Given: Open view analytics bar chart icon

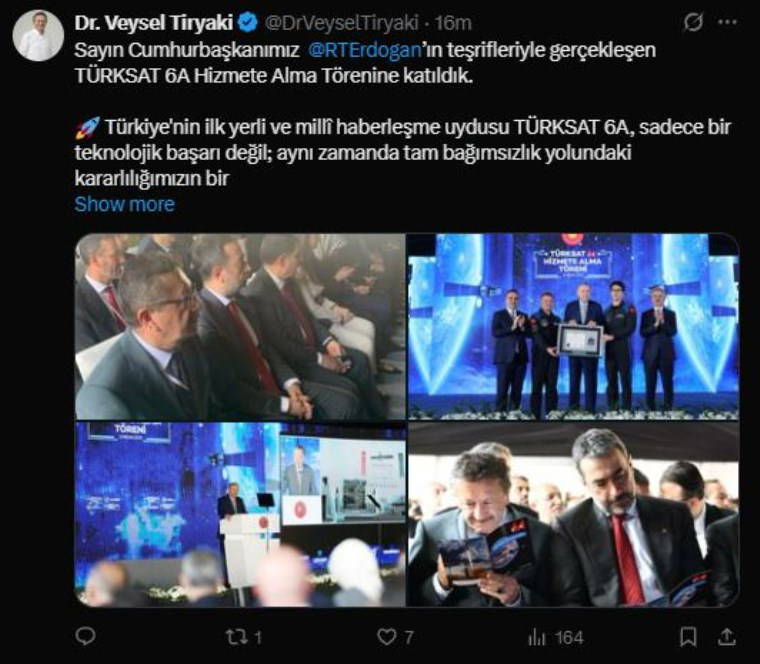Looking at the screenshot, I should pos(537,637).
